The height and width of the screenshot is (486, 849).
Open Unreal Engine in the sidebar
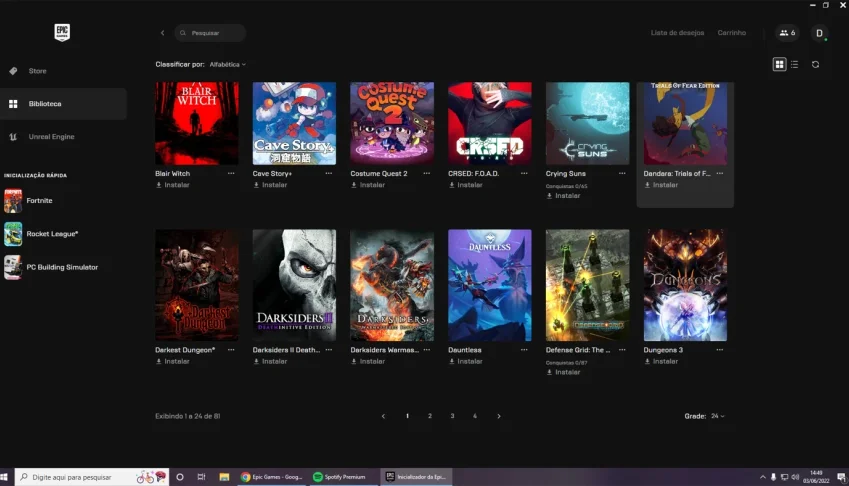coord(63,137)
